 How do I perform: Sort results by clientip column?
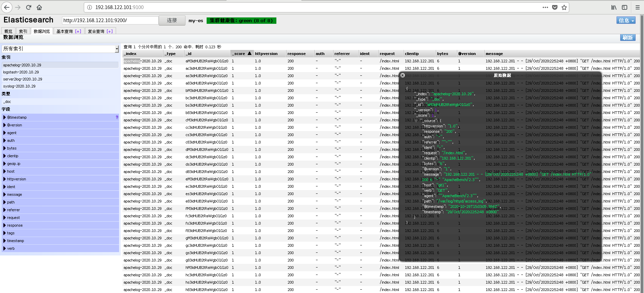point(420,54)
